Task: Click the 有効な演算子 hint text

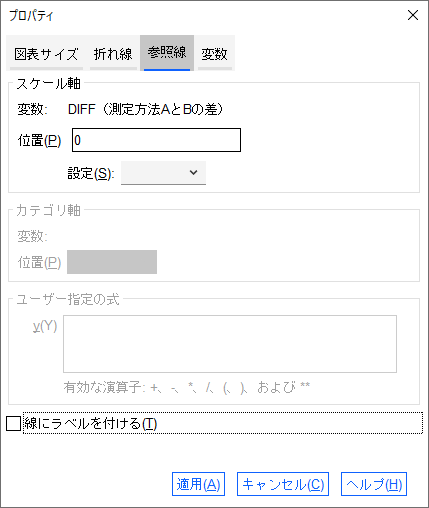Action: coord(187,387)
